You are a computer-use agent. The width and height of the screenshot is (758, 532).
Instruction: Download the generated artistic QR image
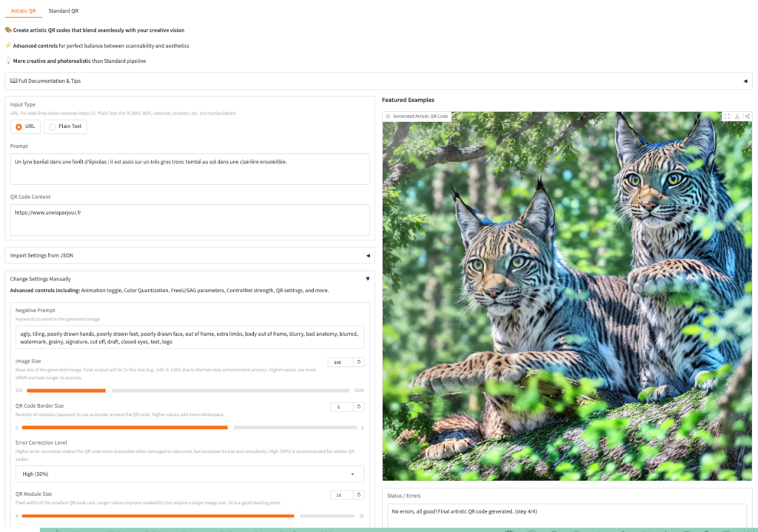(737, 116)
